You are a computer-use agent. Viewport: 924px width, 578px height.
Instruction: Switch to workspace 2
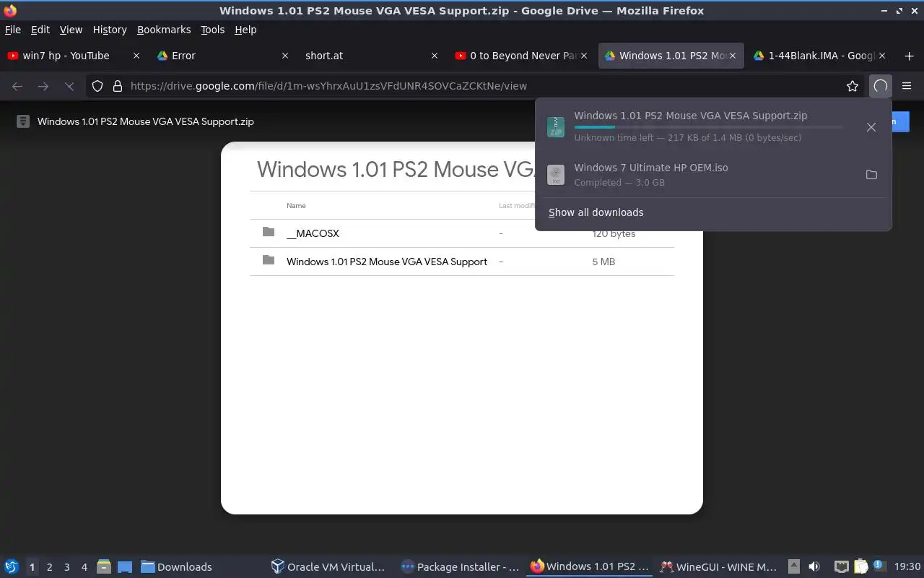point(49,567)
